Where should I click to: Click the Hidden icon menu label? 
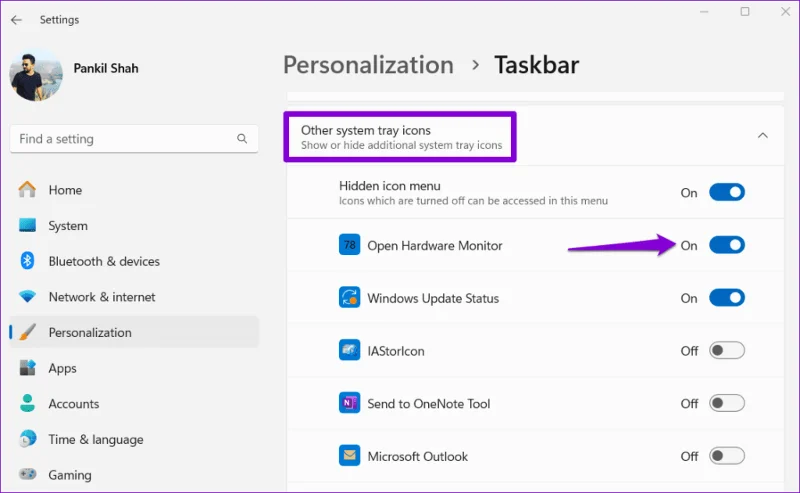point(390,186)
